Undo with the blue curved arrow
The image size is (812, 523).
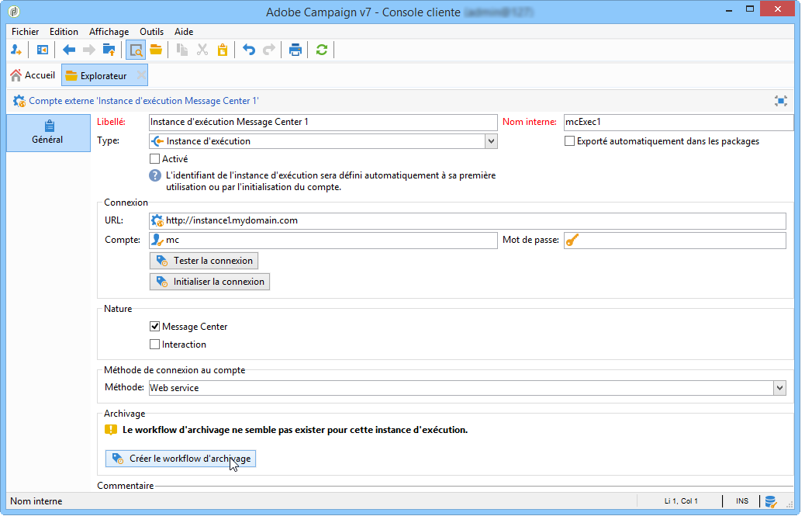click(x=249, y=50)
